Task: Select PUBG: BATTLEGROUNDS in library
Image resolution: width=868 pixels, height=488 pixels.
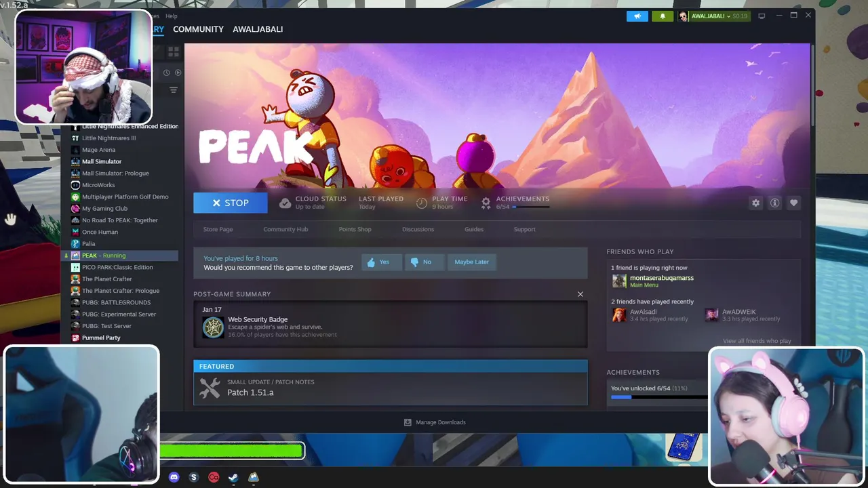Action: (x=116, y=302)
